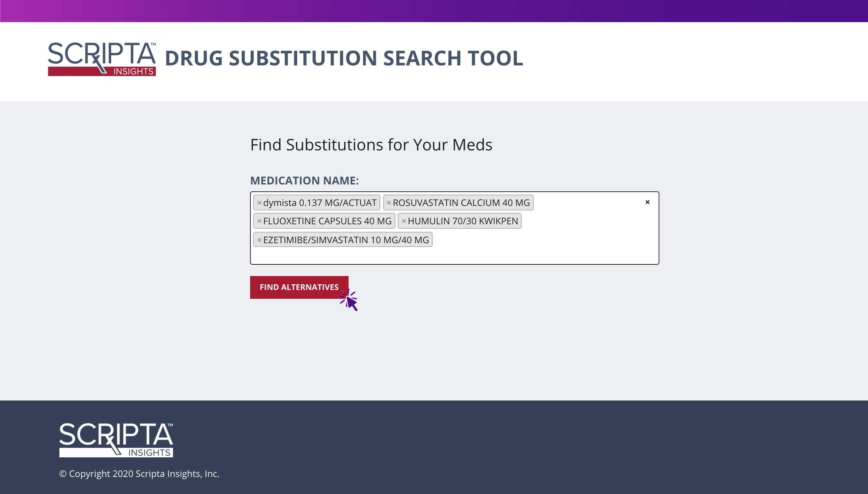Remove the HUMULIN 70/30 KWIKPEN tag
The width and height of the screenshot is (868, 494).
tap(404, 221)
